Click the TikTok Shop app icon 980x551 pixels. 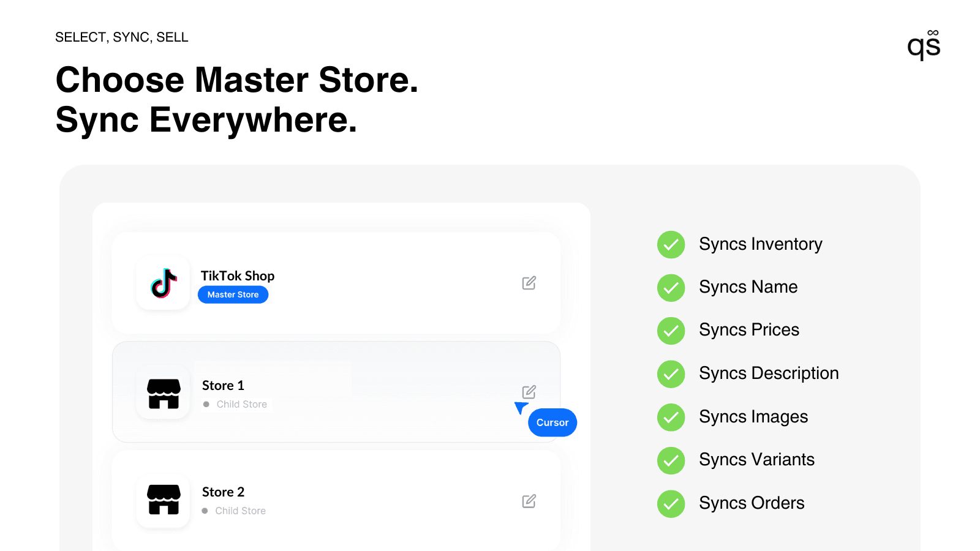pyautogui.click(x=162, y=283)
